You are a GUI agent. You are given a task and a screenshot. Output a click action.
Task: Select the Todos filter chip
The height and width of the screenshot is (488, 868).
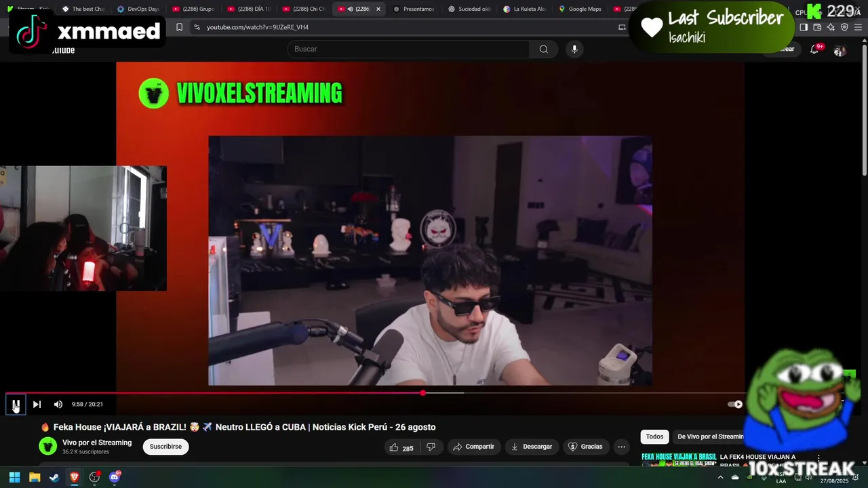click(654, 437)
